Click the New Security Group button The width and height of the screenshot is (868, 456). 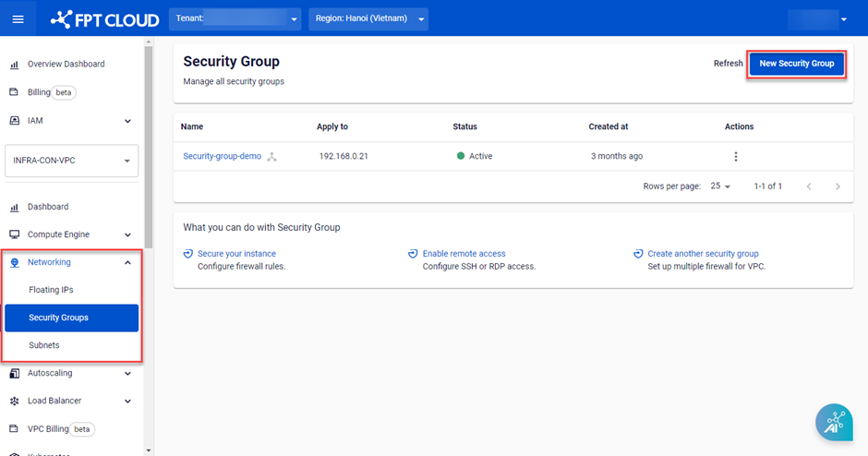pos(796,64)
